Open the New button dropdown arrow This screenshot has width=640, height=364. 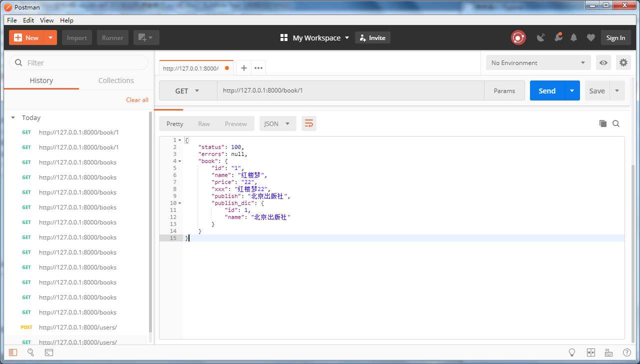[x=50, y=37]
